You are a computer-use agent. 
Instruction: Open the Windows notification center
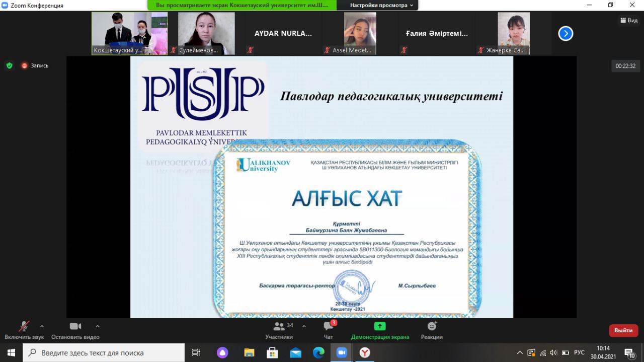(630, 352)
